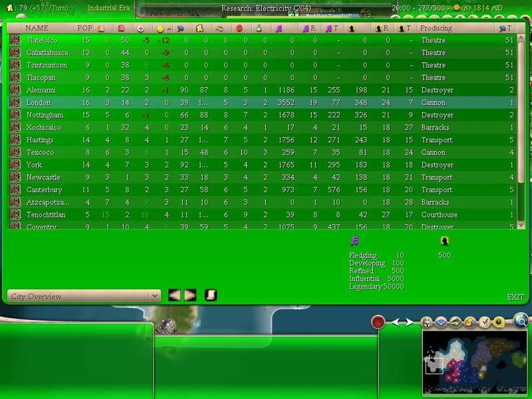Click the red end-turn button

pyautogui.click(x=378, y=322)
